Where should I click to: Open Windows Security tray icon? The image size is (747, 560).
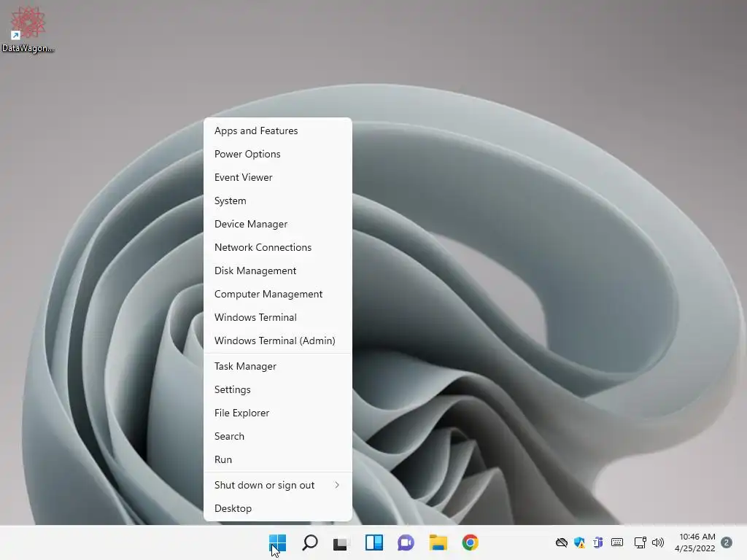click(579, 542)
